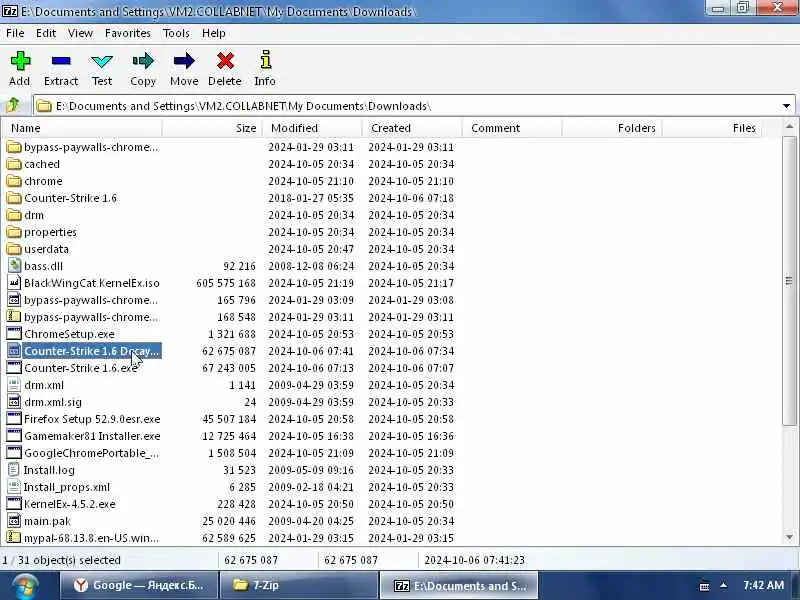Click the scrollbar down arrow
This screenshot has height=600, width=800.
tap(789, 537)
